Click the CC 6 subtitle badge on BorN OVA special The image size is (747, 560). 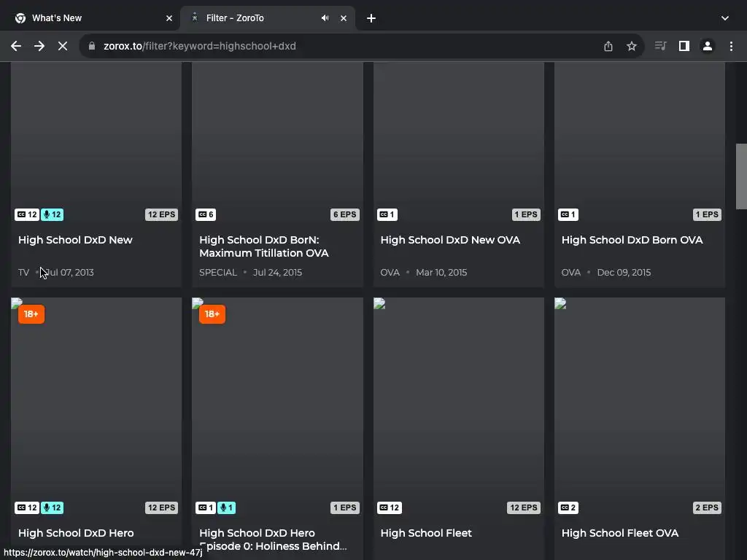206,215
